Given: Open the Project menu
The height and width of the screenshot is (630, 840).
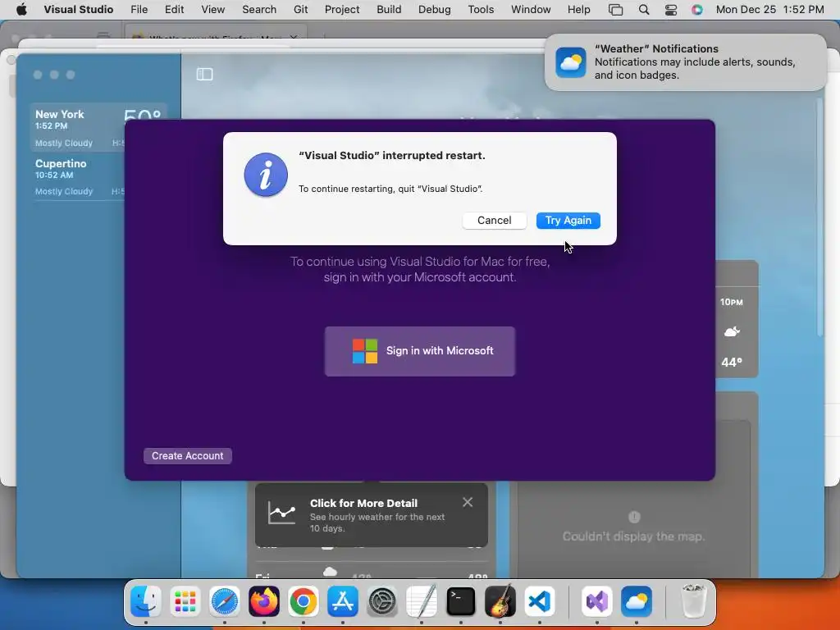Looking at the screenshot, I should point(342,10).
